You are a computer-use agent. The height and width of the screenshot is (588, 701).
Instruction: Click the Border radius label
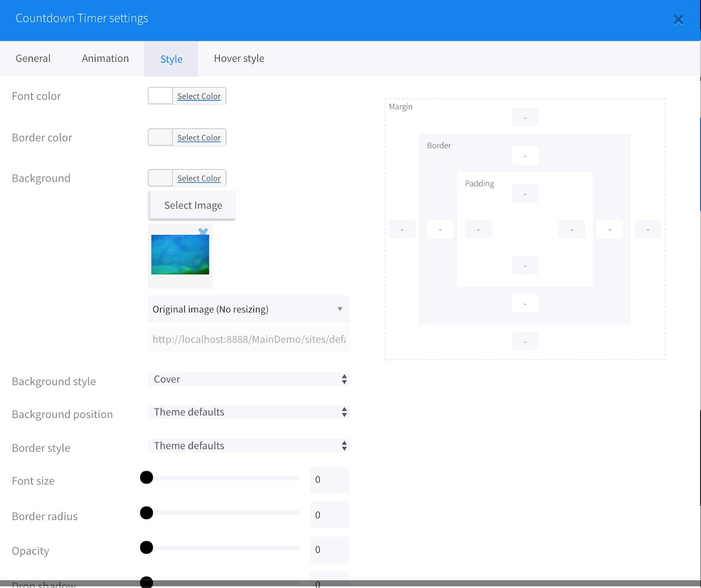[x=45, y=516]
